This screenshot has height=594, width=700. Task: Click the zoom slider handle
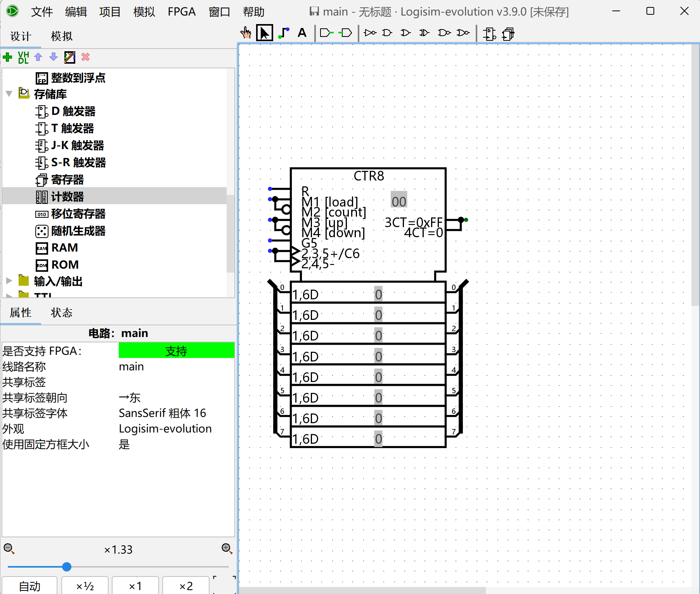point(67,567)
